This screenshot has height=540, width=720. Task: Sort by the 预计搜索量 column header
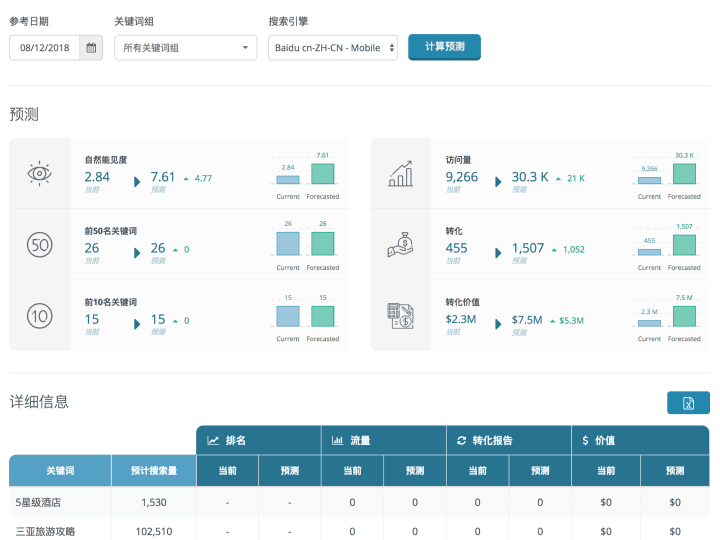(x=154, y=471)
